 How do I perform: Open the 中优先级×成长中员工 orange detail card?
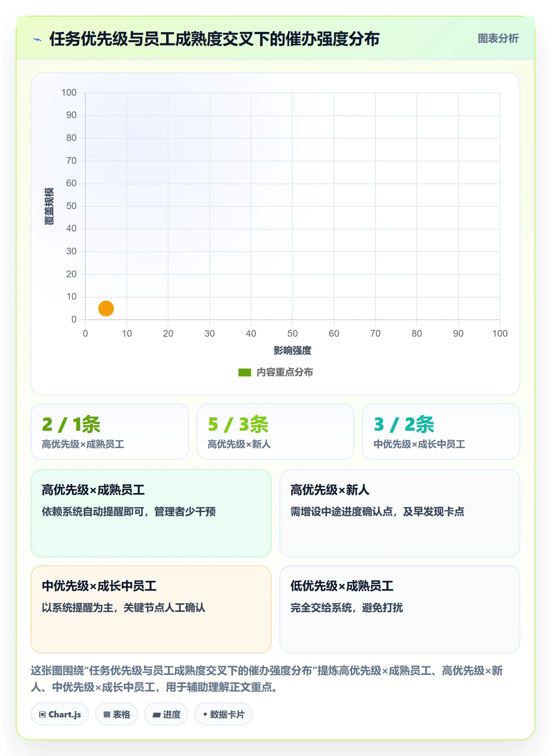[x=151, y=610]
